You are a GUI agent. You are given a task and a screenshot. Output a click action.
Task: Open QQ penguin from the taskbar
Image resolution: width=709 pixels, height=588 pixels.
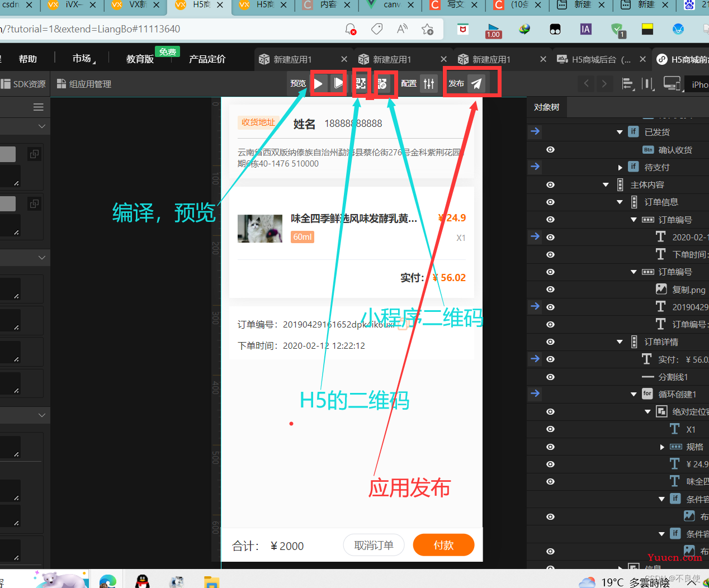pyautogui.click(x=143, y=581)
